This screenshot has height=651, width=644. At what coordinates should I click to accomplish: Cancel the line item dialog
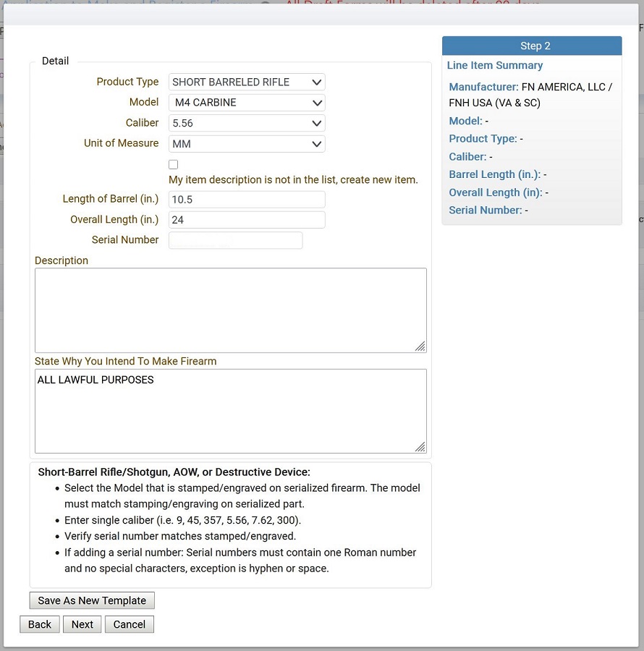[x=130, y=624]
